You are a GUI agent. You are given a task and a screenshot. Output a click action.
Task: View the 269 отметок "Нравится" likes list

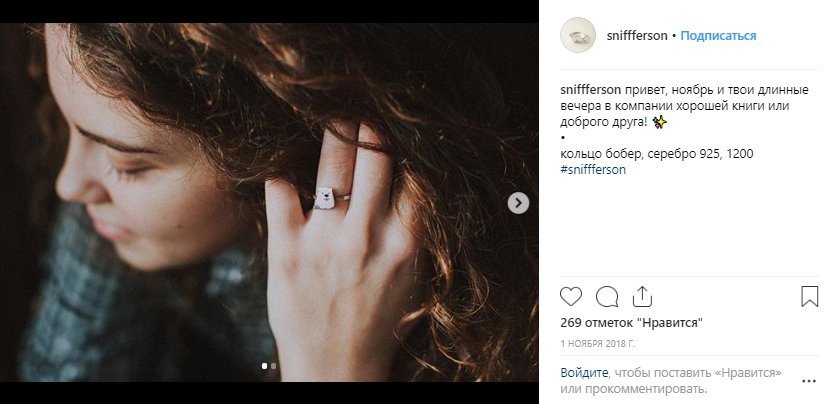(631, 322)
